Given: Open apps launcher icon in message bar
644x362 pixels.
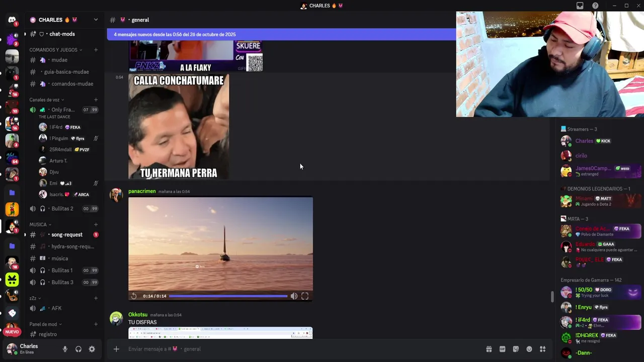Looking at the screenshot, I should pos(543,349).
